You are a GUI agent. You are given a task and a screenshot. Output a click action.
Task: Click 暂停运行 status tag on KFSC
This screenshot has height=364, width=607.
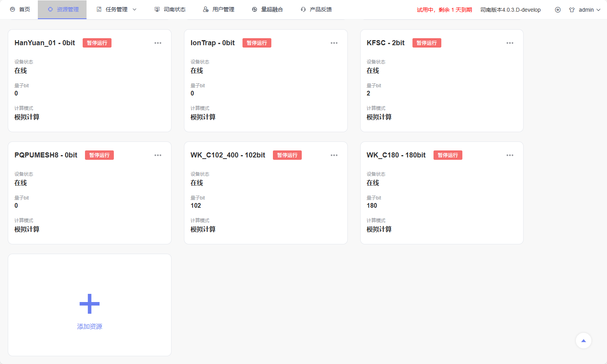point(426,43)
